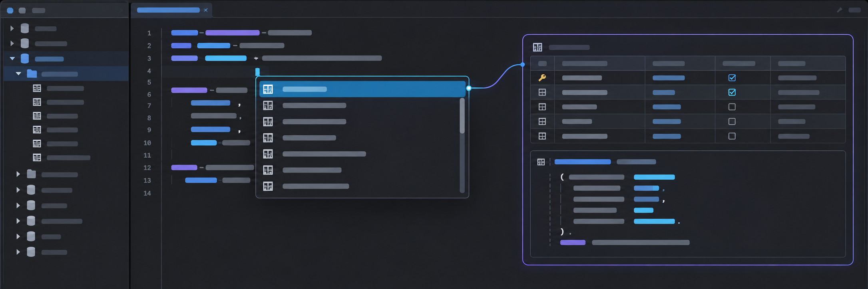Toggle the fold arrow on editor line 3
This screenshot has width=868, height=289.
point(256,58)
